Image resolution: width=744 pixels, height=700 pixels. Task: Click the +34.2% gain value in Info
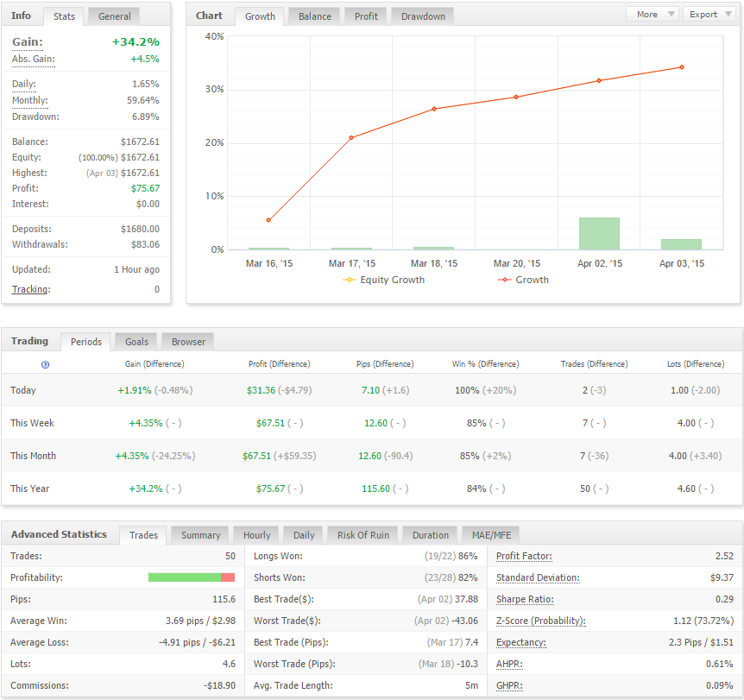click(x=136, y=41)
